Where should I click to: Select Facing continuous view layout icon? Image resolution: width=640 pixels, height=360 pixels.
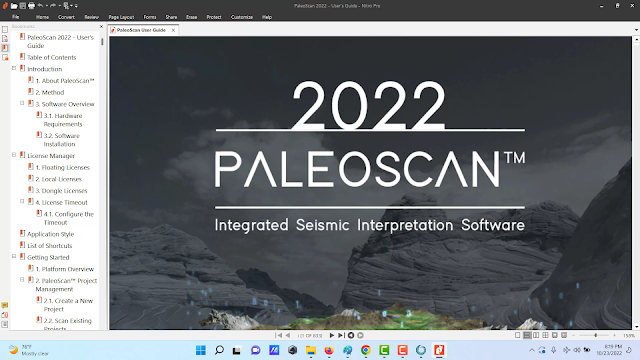click(545, 335)
